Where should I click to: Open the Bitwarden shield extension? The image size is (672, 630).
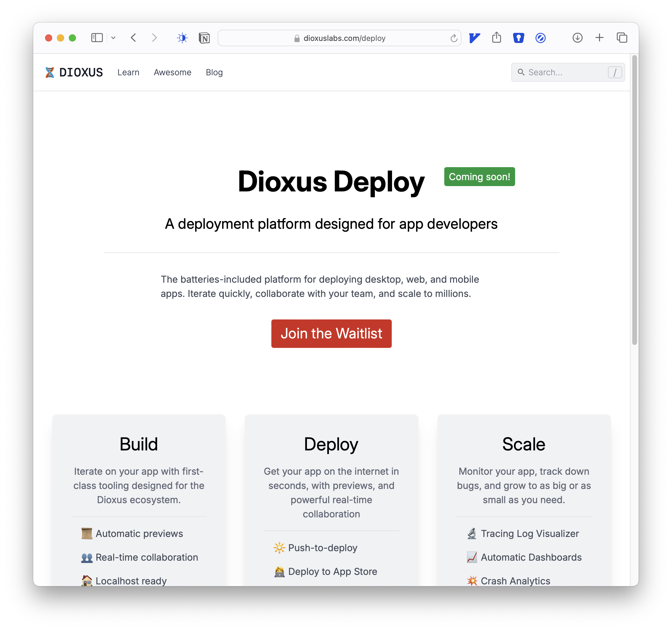click(518, 38)
